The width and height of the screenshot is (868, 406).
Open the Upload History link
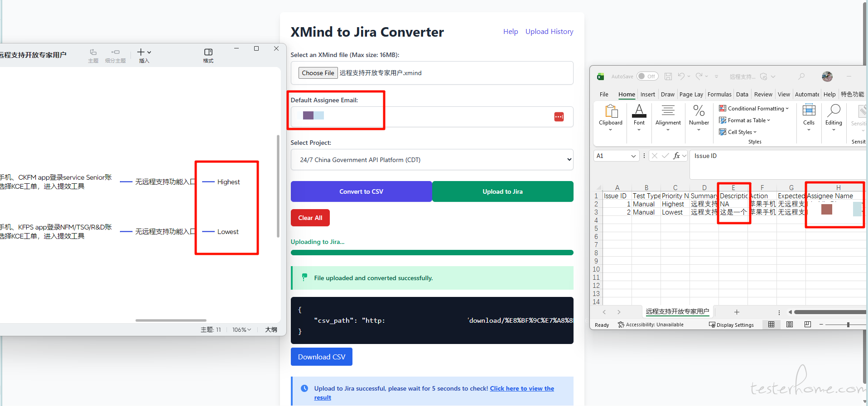coord(549,32)
